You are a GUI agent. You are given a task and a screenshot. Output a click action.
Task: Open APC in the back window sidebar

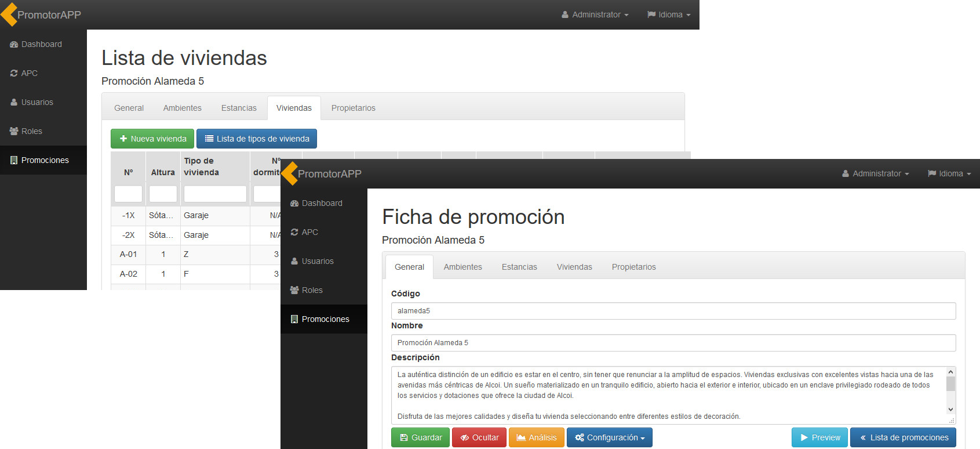[x=43, y=73]
